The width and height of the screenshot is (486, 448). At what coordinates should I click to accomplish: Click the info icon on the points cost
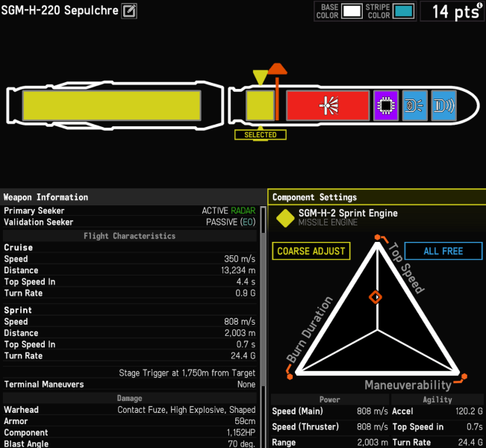point(479,5)
